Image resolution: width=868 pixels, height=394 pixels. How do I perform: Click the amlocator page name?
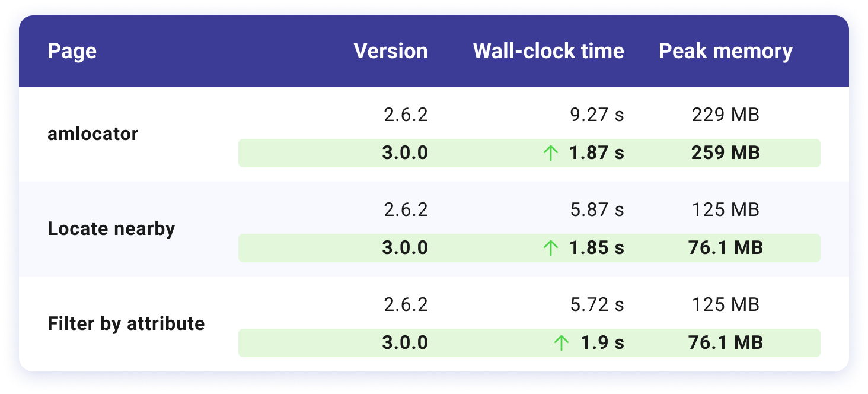[x=92, y=134]
